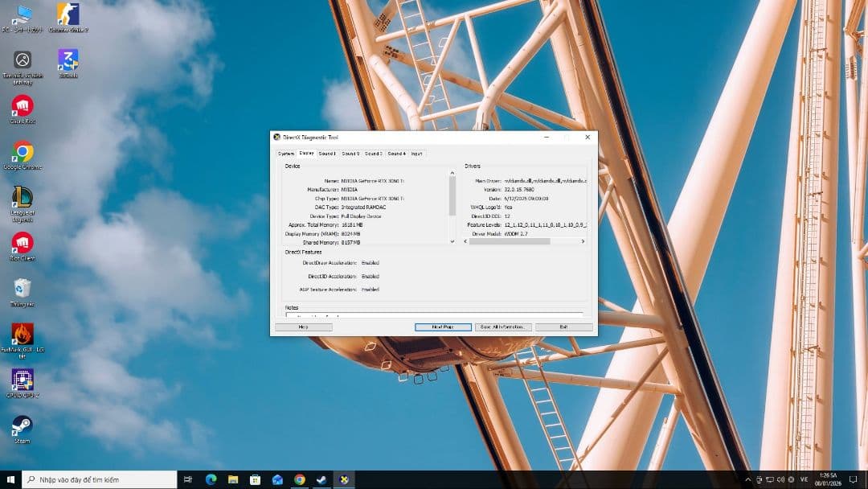Launch Counter-Strike 2 from the desktop
Viewport: 868px width, 489px height.
tap(68, 14)
